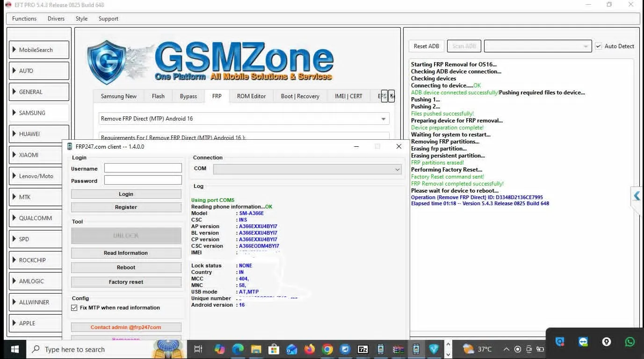Uncheck Fix MTP when read information
Screen dimensions: 644x359
pyautogui.click(x=74, y=308)
